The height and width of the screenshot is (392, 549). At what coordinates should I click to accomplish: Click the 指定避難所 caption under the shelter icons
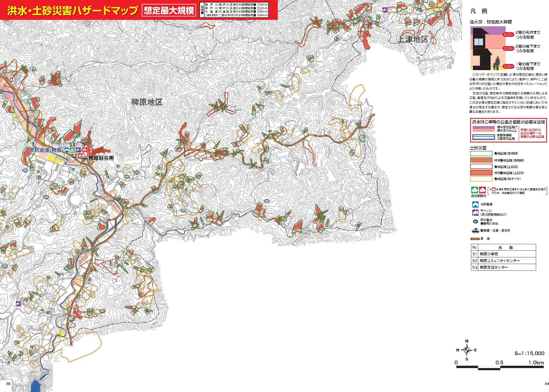pyautogui.click(x=479, y=196)
